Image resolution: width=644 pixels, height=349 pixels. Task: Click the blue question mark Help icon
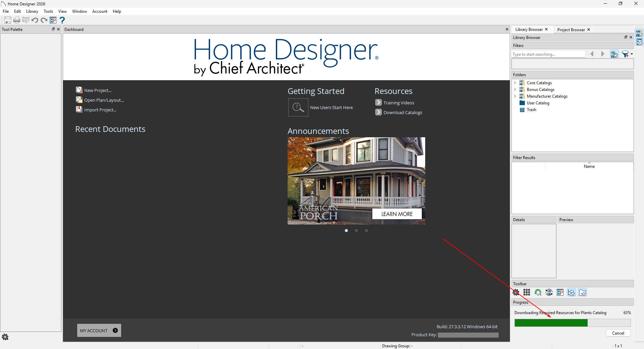coord(62,20)
